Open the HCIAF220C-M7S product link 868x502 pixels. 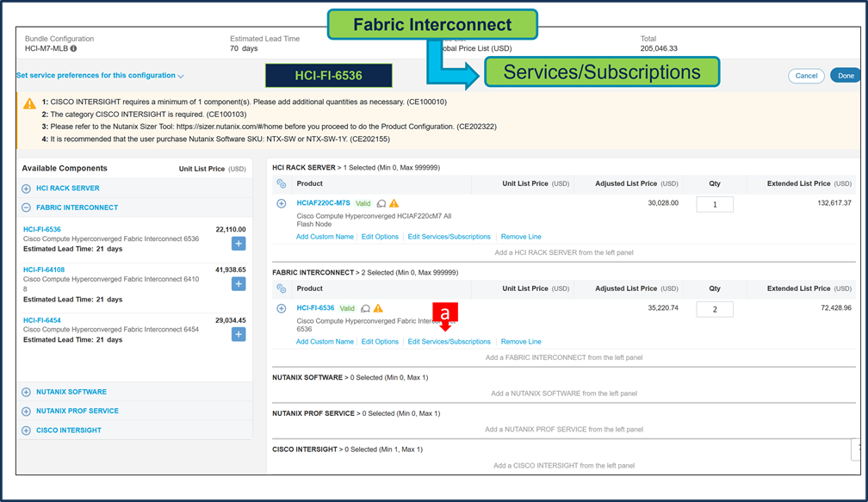[323, 203]
